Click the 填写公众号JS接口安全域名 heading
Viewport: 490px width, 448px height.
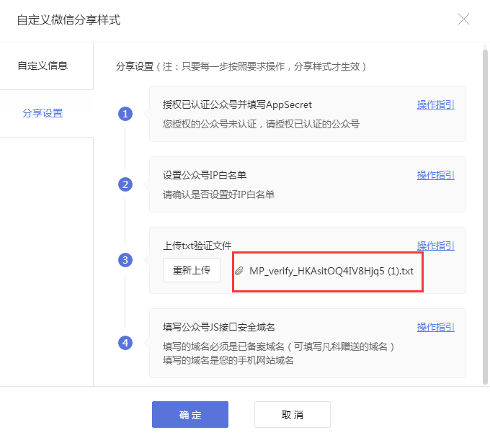coord(219,327)
